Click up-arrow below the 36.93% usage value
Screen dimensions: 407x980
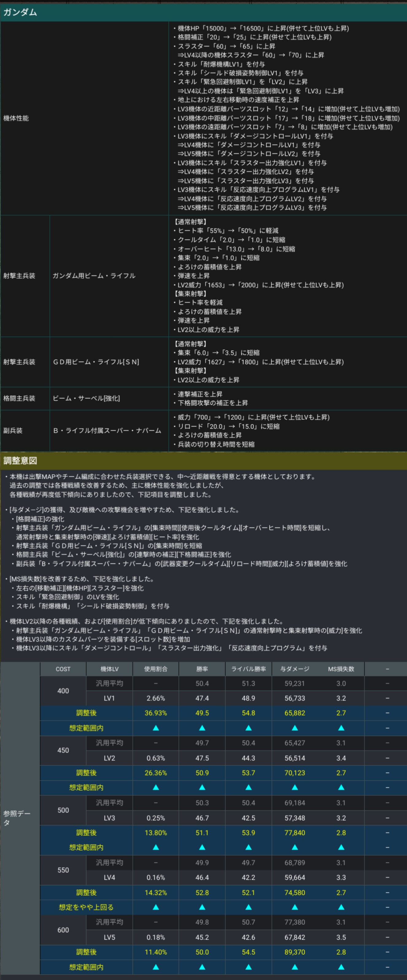tap(156, 728)
